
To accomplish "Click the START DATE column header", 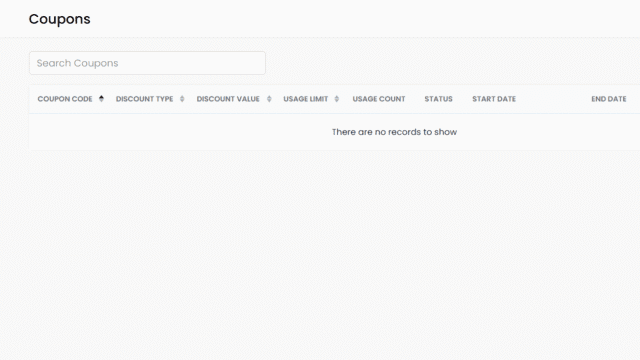I will tap(494, 99).
